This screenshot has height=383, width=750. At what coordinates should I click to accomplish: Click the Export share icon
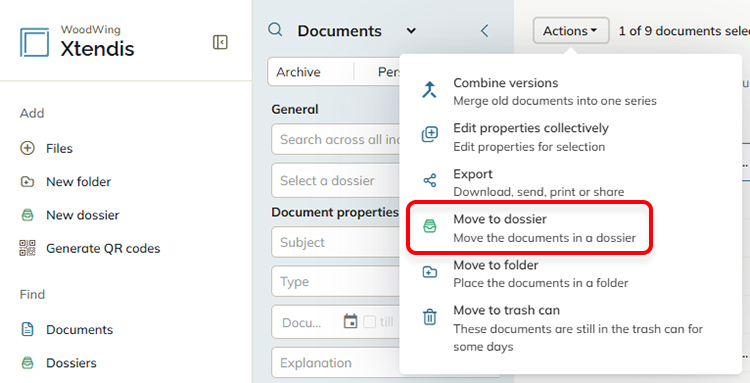coord(430,181)
